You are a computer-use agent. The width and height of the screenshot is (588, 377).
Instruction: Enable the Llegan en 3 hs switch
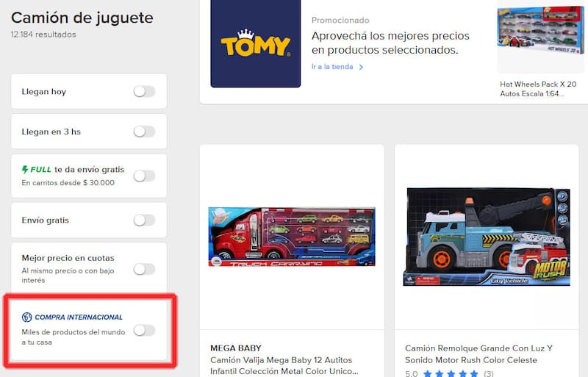coord(144,132)
